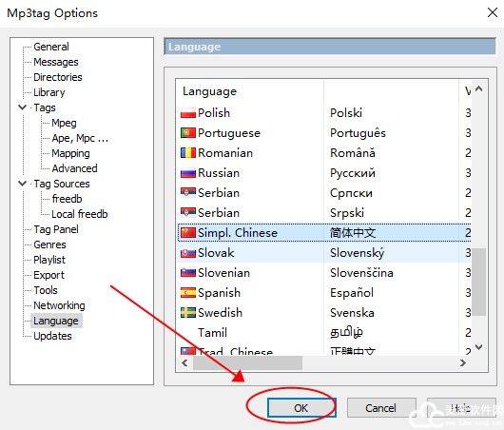Select the Slovenian language row

[324, 273]
